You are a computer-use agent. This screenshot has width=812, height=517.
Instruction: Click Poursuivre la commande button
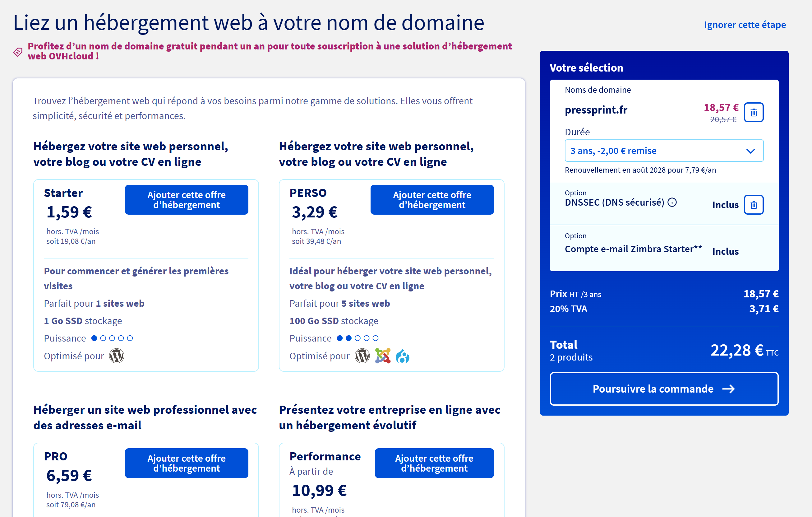664,389
